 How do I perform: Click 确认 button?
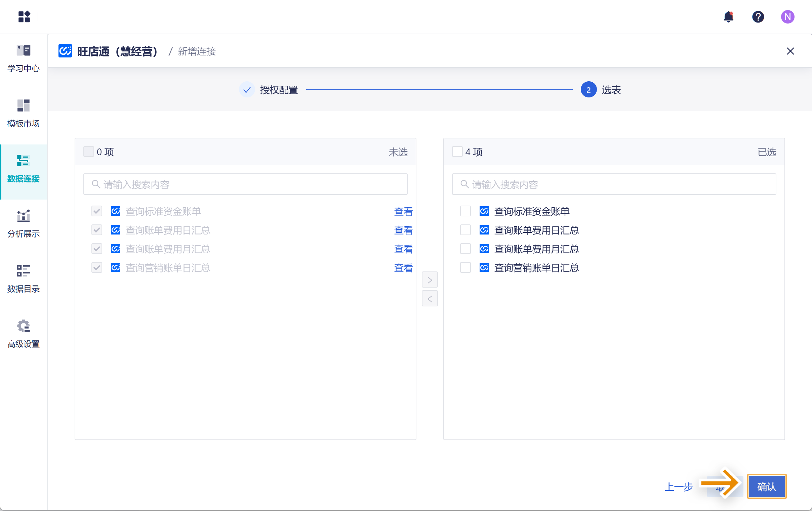click(766, 486)
